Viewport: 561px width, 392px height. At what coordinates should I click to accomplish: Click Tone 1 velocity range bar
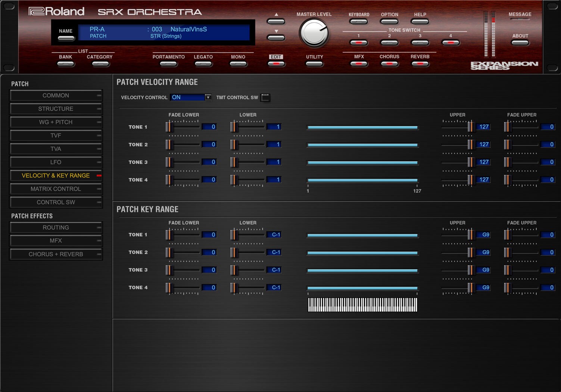[362, 127]
